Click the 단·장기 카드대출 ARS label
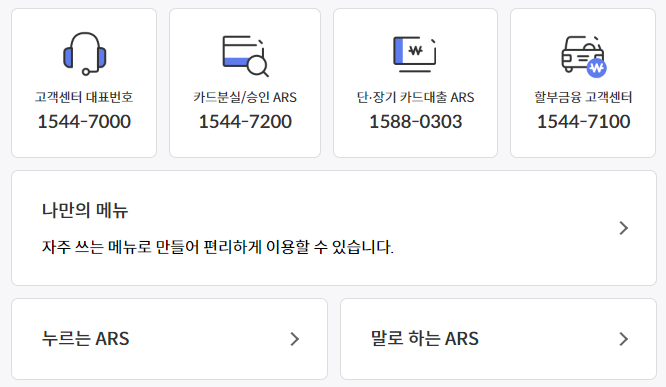Viewport: 666px width, 387px height. (415, 97)
